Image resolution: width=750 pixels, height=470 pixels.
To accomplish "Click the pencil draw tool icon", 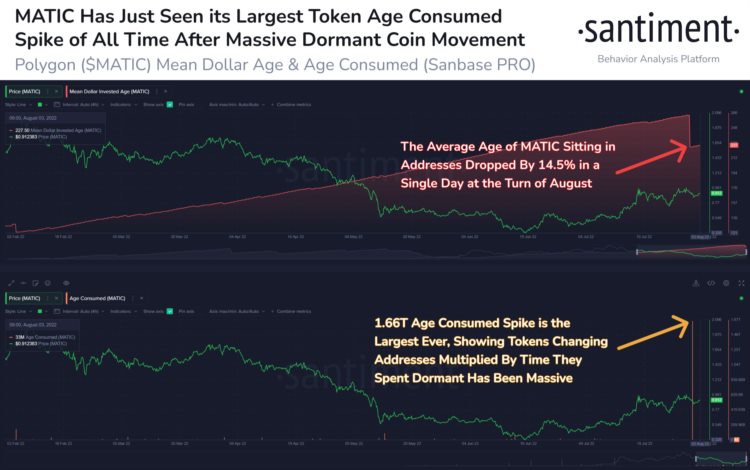I will click(x=10, y=283).
